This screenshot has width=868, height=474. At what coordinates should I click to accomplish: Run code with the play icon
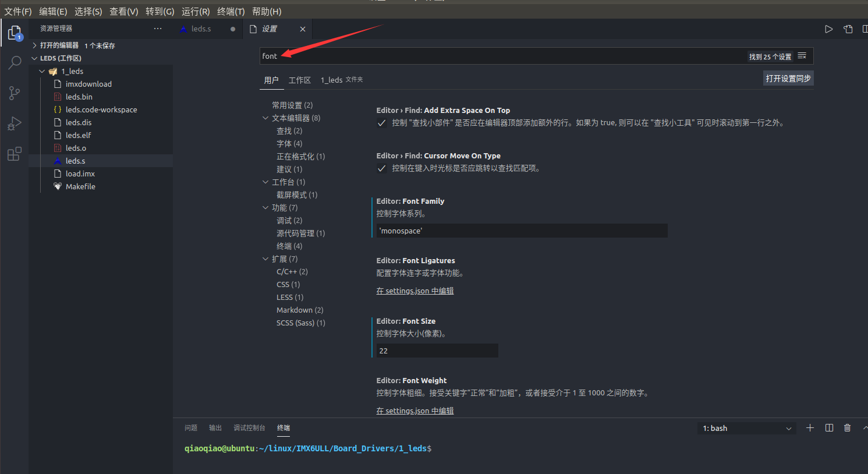[828, 29]
